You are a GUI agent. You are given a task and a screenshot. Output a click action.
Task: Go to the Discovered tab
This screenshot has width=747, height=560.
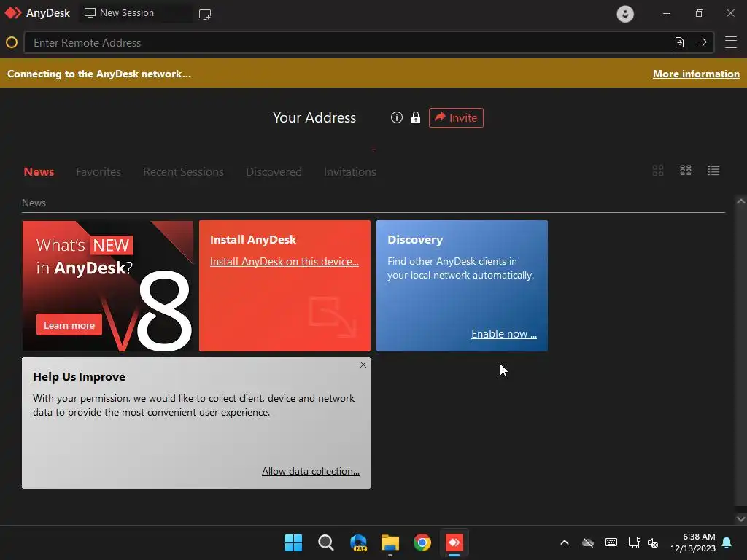pyautogui.click(x=274, y=172)
